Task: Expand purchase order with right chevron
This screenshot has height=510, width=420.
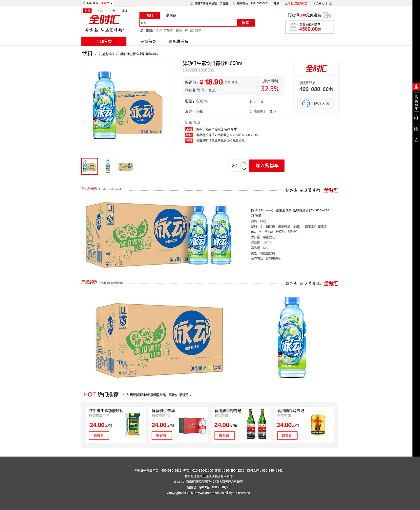Action: (x=330, y=27)
